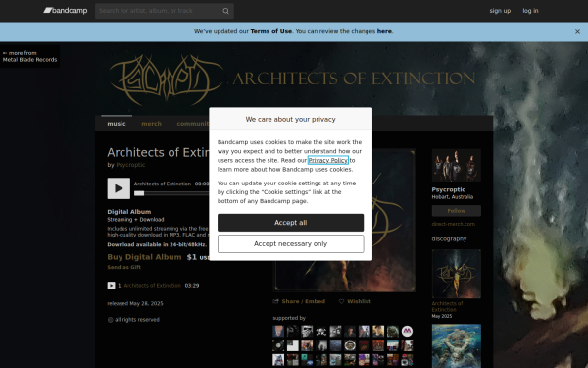Visit direct-merch.com link
Image resolution: width=588 pixels, height=368 pixels.
tap(454, 224)
